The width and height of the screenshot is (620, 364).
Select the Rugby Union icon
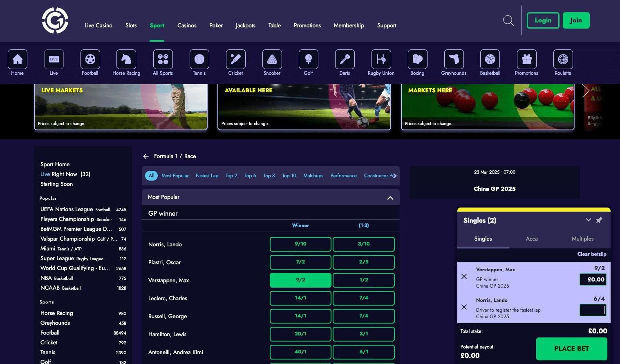(x=381, y=60)
